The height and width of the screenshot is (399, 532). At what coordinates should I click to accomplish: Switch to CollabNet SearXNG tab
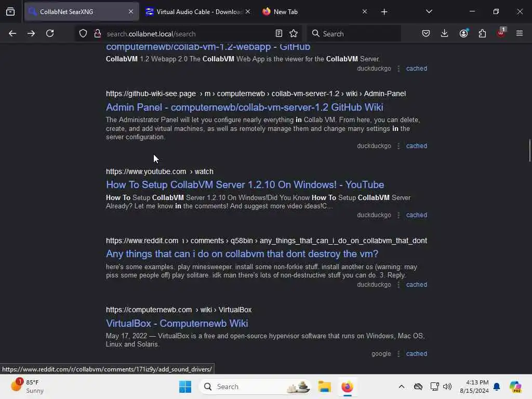pyautogui.click(x=82, y=11)
